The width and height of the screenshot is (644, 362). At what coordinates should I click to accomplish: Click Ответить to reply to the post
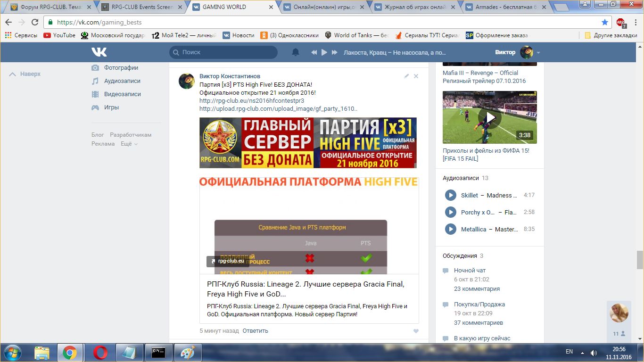point(255,331)
